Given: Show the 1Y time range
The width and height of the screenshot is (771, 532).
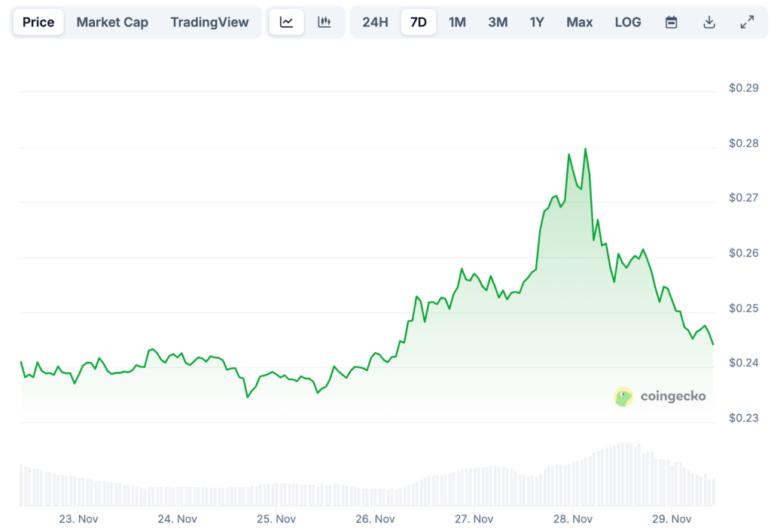Looking at the screenshot, I should pyautogui.click(x=537, y=22).
